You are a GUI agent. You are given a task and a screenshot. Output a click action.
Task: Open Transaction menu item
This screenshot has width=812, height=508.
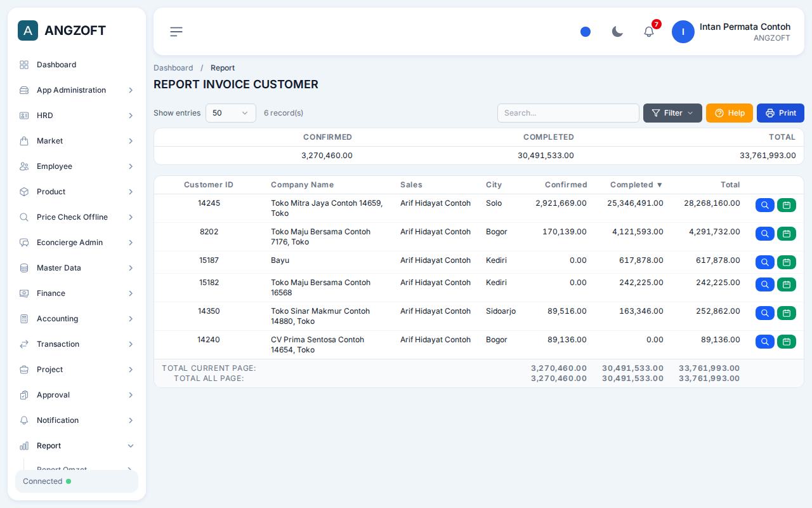coord(77,344)
